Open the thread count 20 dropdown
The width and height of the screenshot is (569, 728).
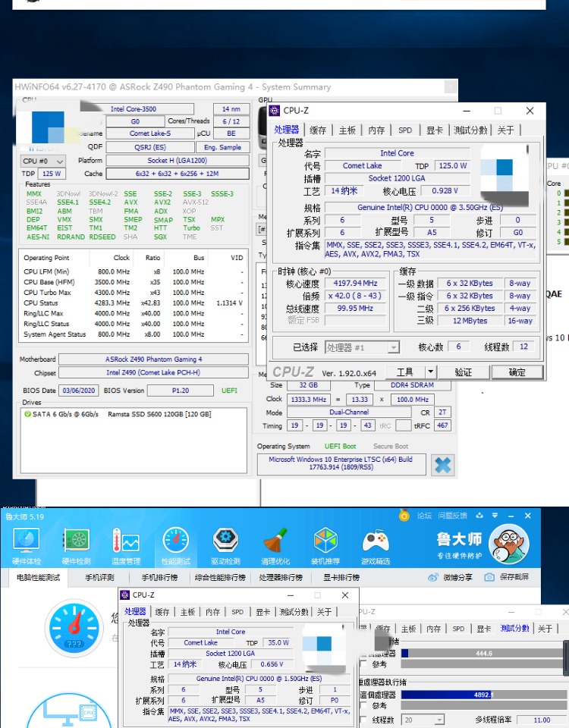(423, 720)
